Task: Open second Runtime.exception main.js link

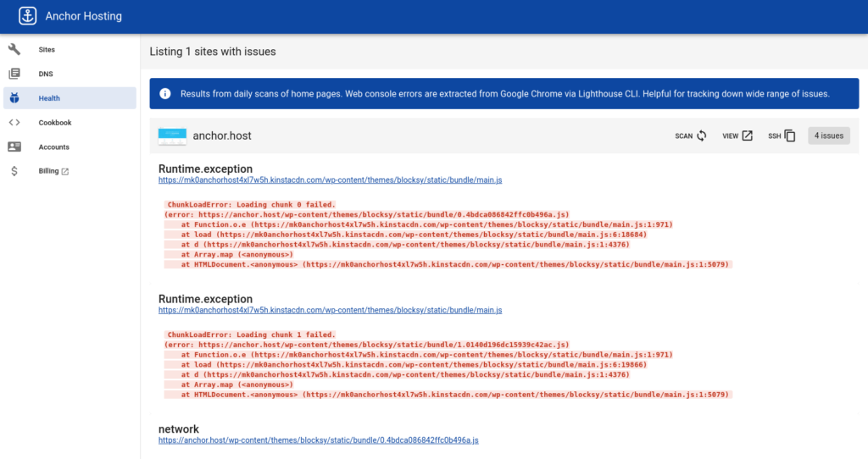Action: pyautogui.click(x=331, y=311)
